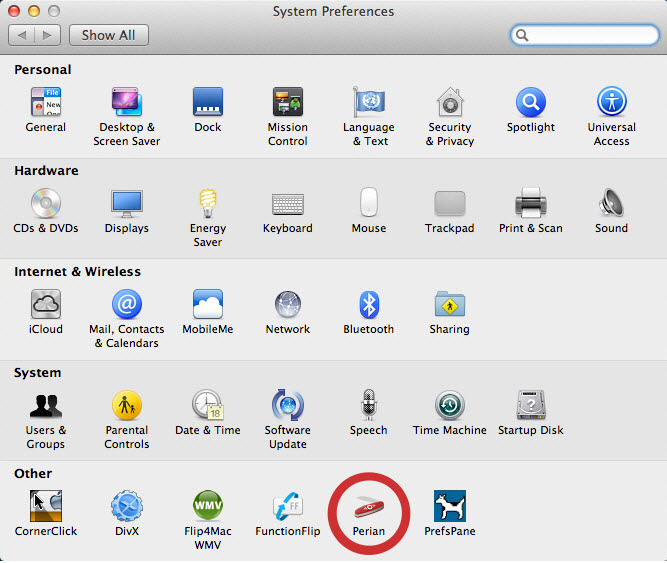Open the PrefsPane dog icon
The width and height of the screenshot is (667, 563).
click(x=450, y=506)
